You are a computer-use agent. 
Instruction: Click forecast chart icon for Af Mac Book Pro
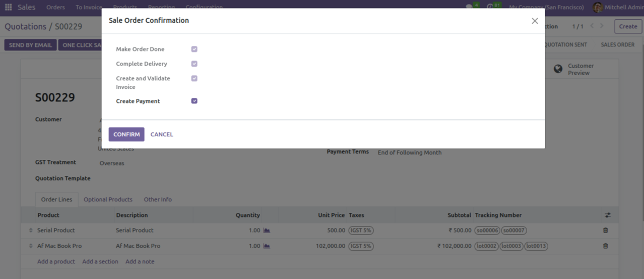pyautogui.click(x=267, y=246)
